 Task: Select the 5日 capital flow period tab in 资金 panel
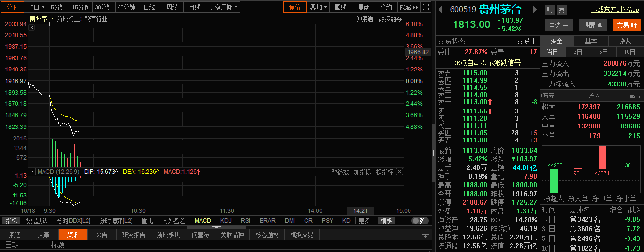603,52
